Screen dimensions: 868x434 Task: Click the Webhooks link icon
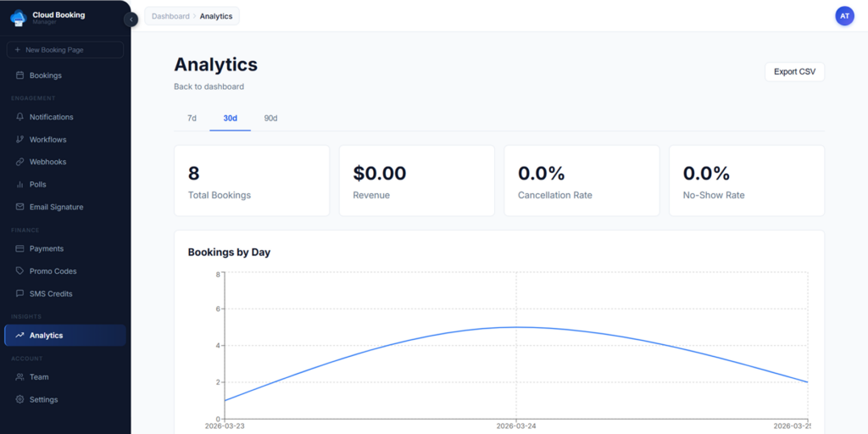coord(19,162)
